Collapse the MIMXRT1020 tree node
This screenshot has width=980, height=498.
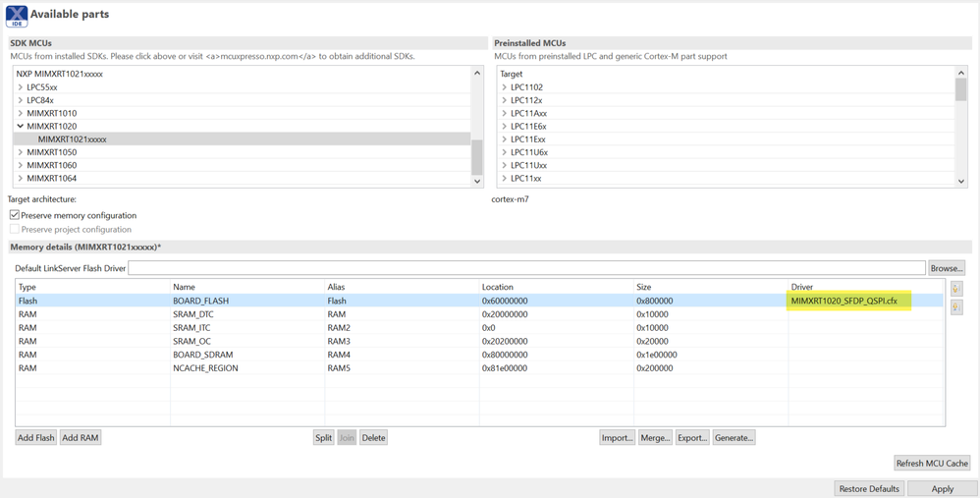pos(21,126)
